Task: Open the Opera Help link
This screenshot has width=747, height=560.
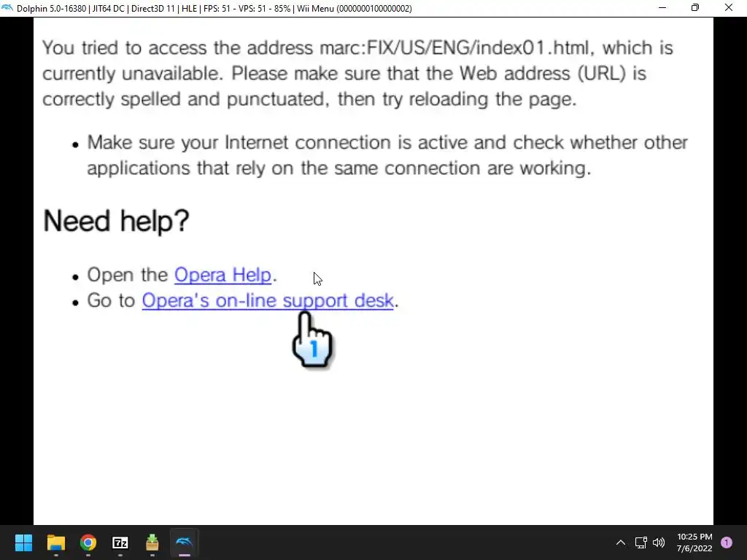Action: pos(222,275)
